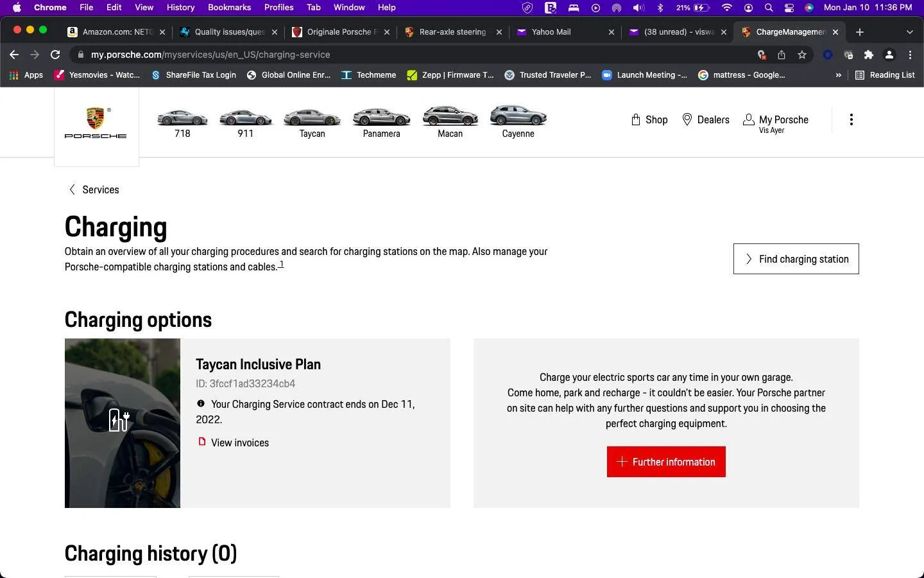The height and width of the screenshot is (578, 924).
Task: Open footnote 1 reference link
Action: 281,264
